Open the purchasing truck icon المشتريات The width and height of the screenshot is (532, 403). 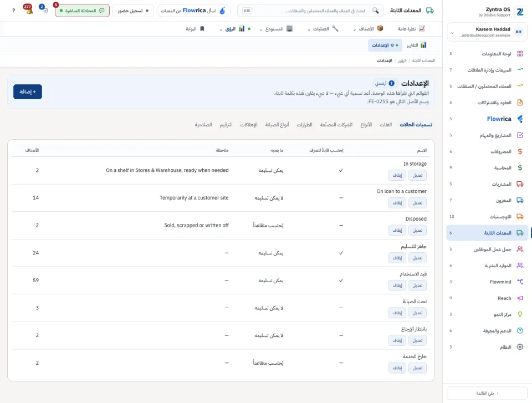520,184
